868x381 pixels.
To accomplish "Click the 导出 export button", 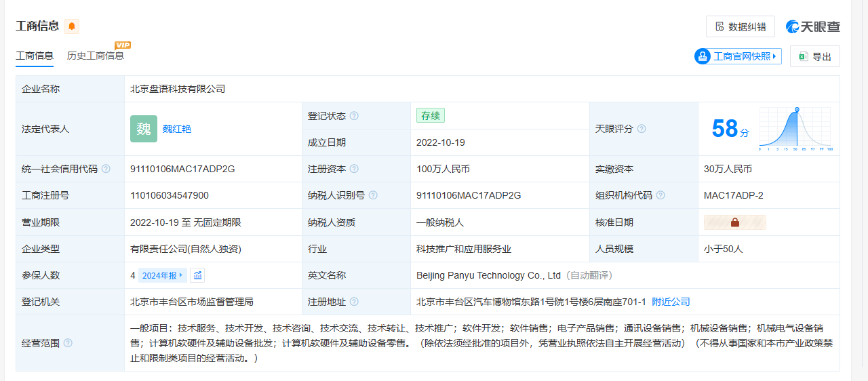I will [815, 56].
